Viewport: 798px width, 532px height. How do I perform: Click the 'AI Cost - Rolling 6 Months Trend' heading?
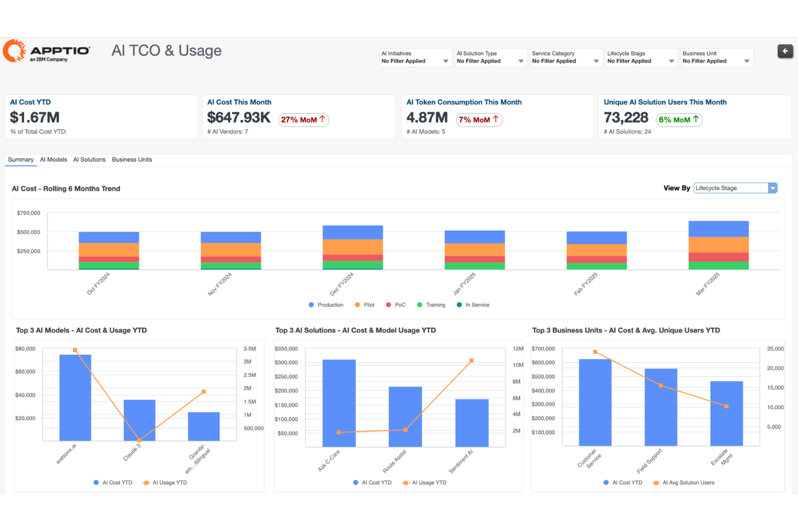[66, 189]
